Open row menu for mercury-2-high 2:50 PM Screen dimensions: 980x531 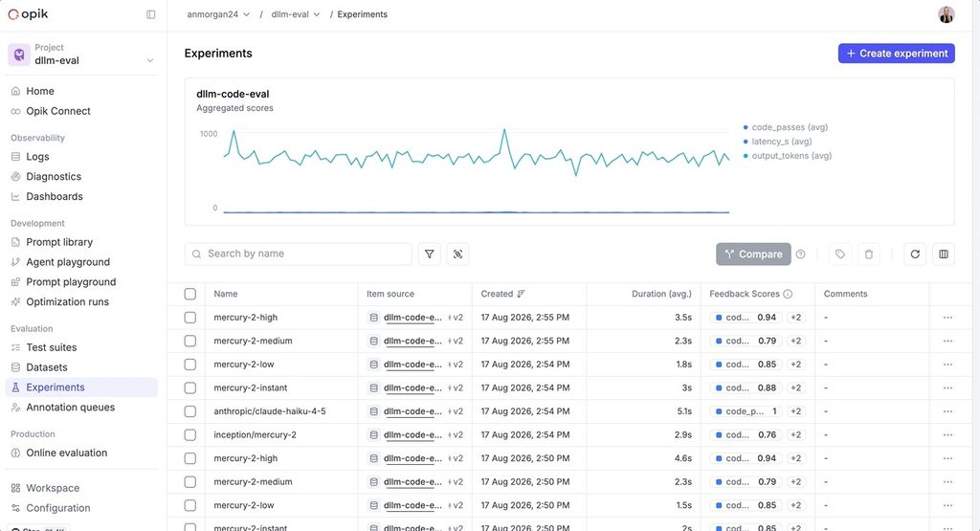coord(948,458)
